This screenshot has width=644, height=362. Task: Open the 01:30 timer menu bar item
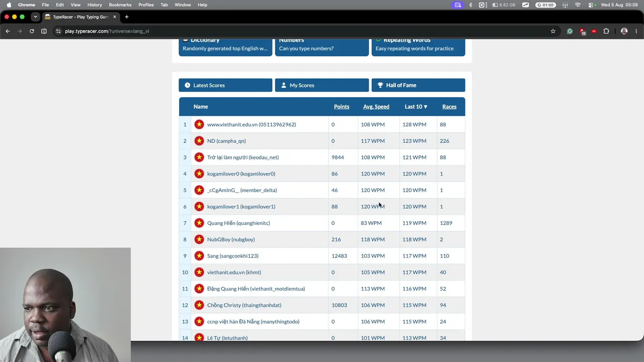pyautogui.click(x=545, y=5)
